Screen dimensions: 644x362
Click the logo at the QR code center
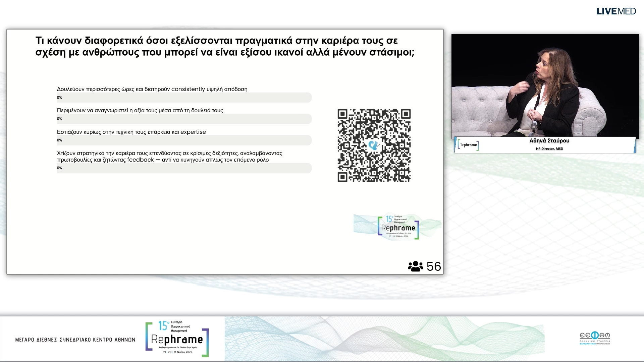point(374,145)
